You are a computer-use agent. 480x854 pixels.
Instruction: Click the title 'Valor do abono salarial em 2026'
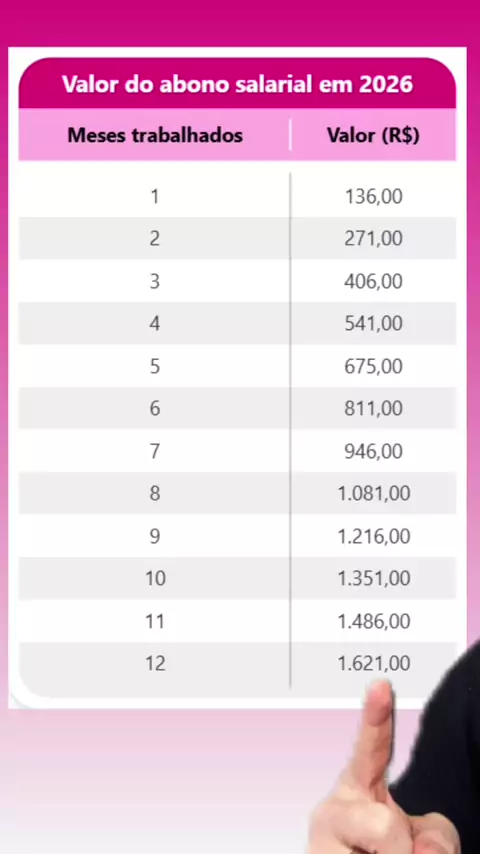237,84
